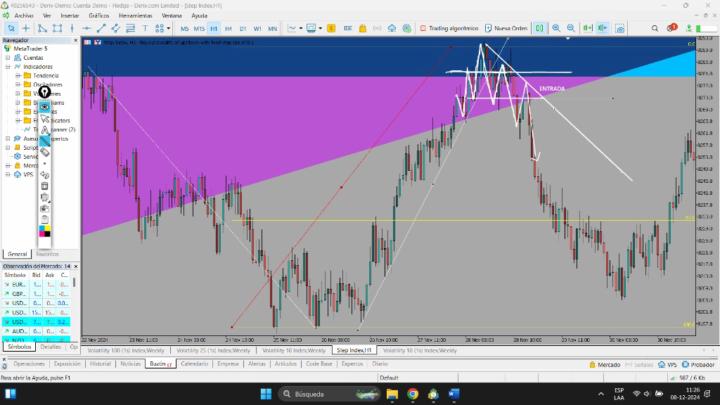This screenshot has width=720, height=405.
Task: Expand the Cuentas tree node
Action: coord(8,58)
